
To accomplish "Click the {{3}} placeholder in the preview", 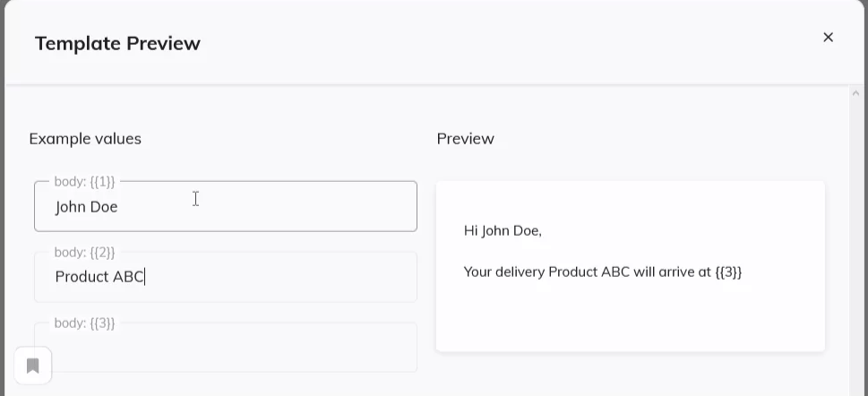I will [x=728, y=272].
